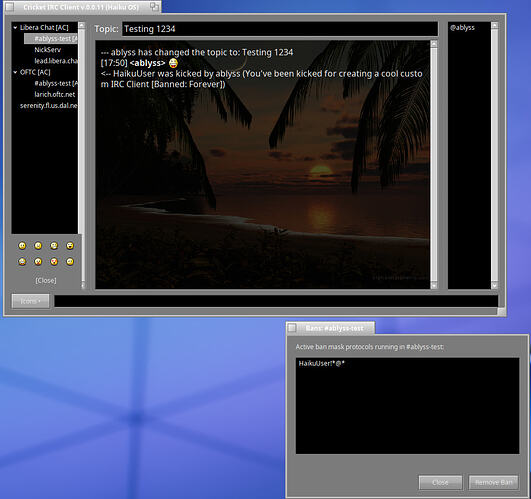Click the zoom icon in Cricket title tab
The height and width of the screenshot is (499, 531).
click(x=154, y=6)
